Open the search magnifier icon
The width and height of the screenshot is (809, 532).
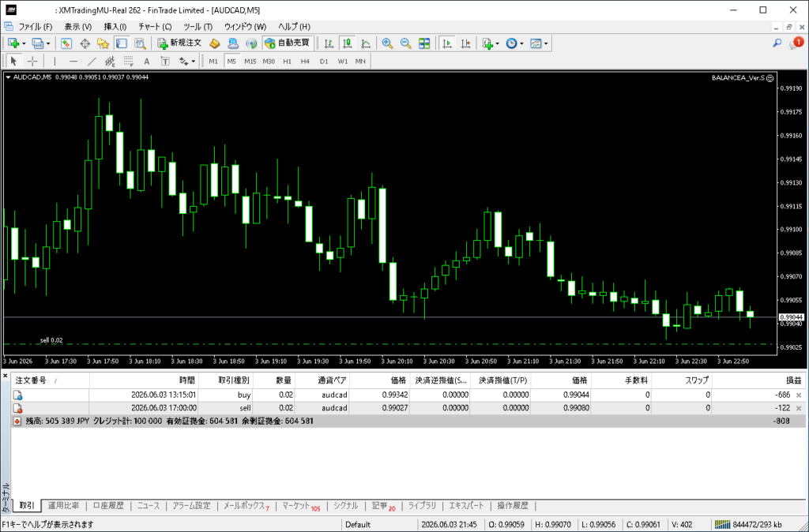[x=777, y=43]
